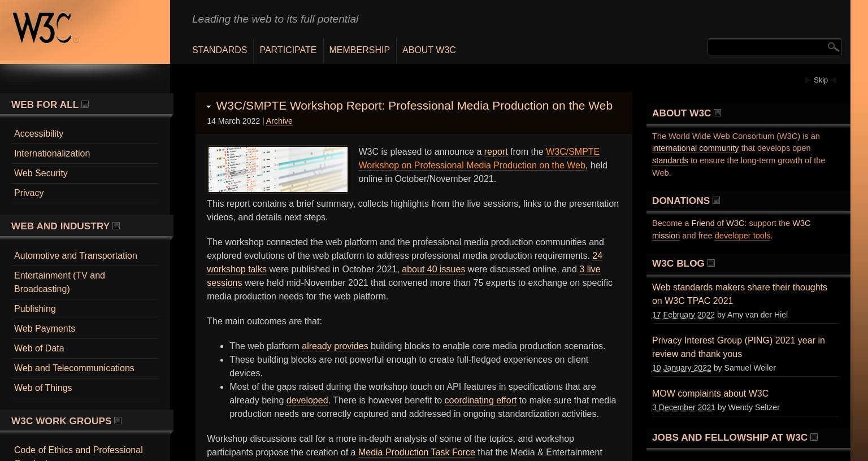Click Jobs and Fellowship at W3C heading
The image size is (868, 461).
click(730, 437)
